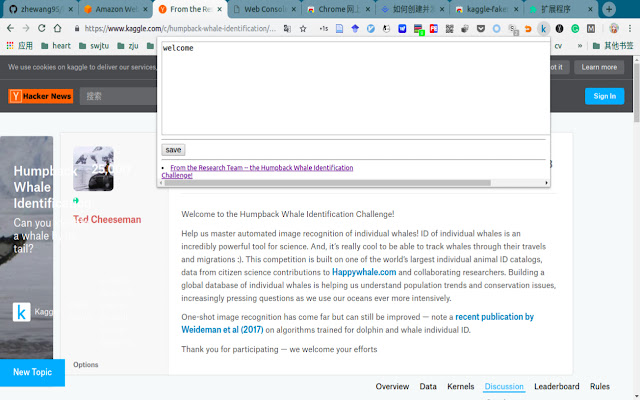The image size is (640, 400).
Task: Open the orange undo-arrow extension
Action: [x=528, y=29]
